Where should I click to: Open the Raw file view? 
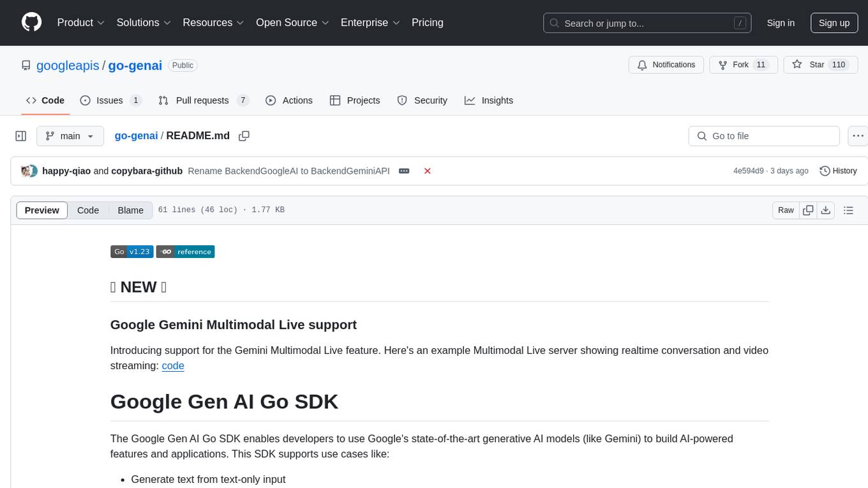[786, 210]
